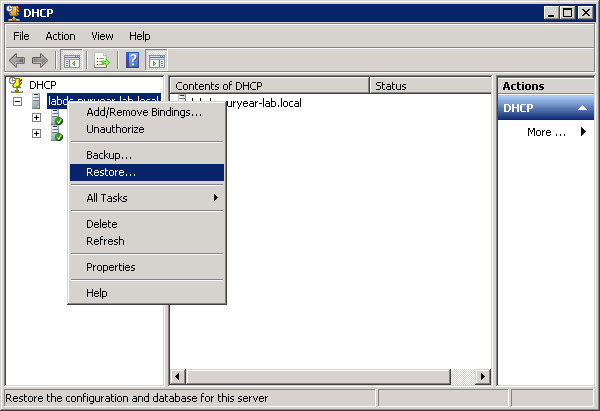Collapse the labdc server tree node

click(x=17, y=101)
